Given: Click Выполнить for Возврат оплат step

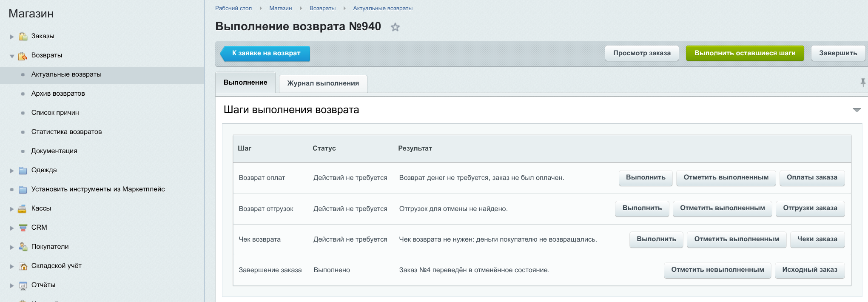Looking at the screenshot, I should coord(646,178).
